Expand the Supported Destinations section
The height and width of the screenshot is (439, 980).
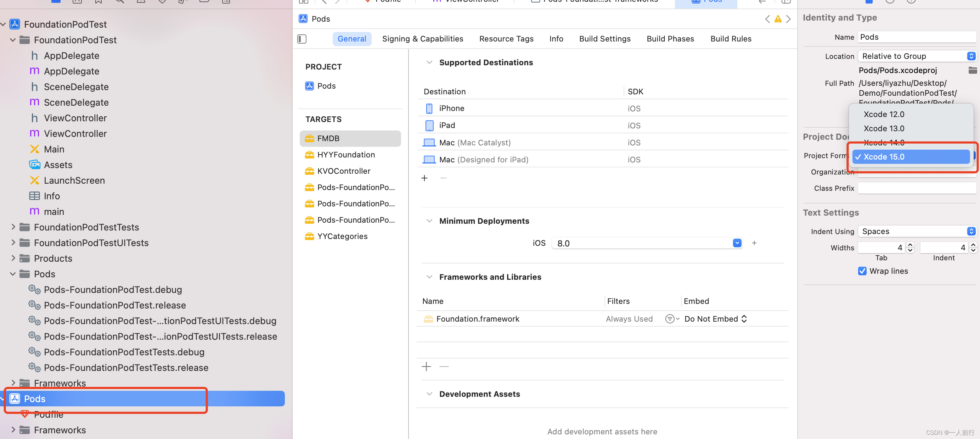[x=429, y=62]
